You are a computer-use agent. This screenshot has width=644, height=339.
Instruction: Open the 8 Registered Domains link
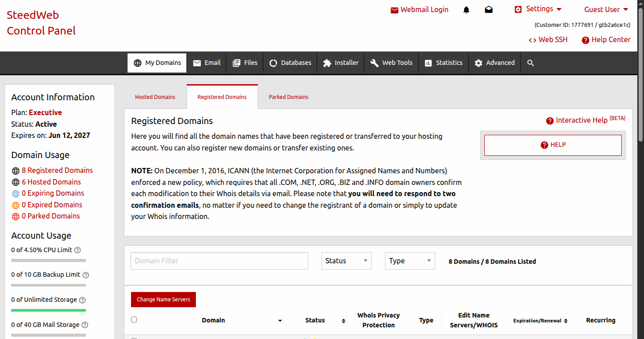(x=57, y=170)
